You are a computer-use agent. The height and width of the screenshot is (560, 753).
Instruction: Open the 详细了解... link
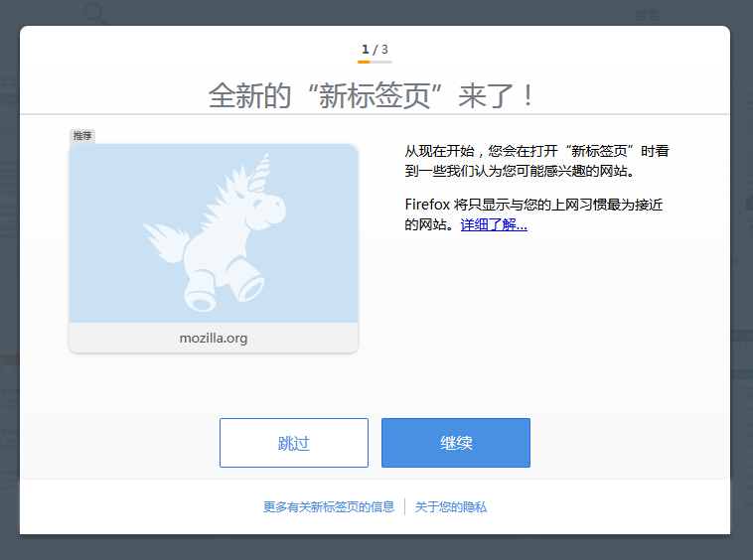[x=494, y=225]
